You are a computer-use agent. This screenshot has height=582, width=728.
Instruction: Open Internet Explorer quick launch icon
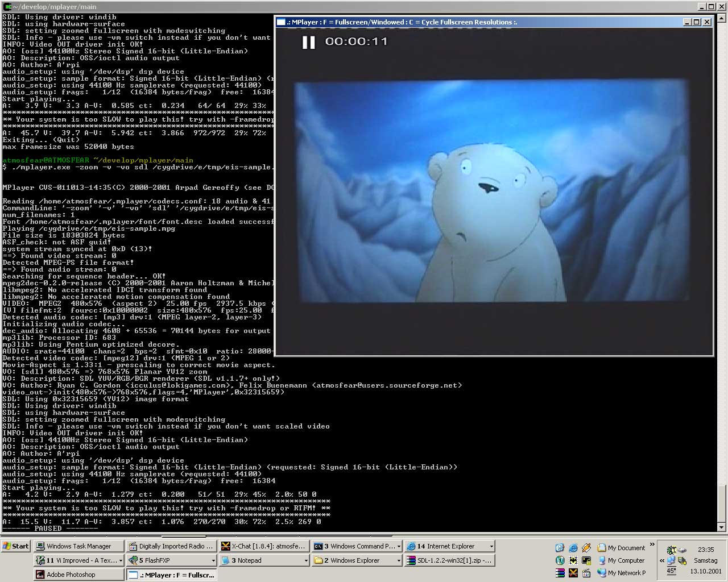click(573, 548)
